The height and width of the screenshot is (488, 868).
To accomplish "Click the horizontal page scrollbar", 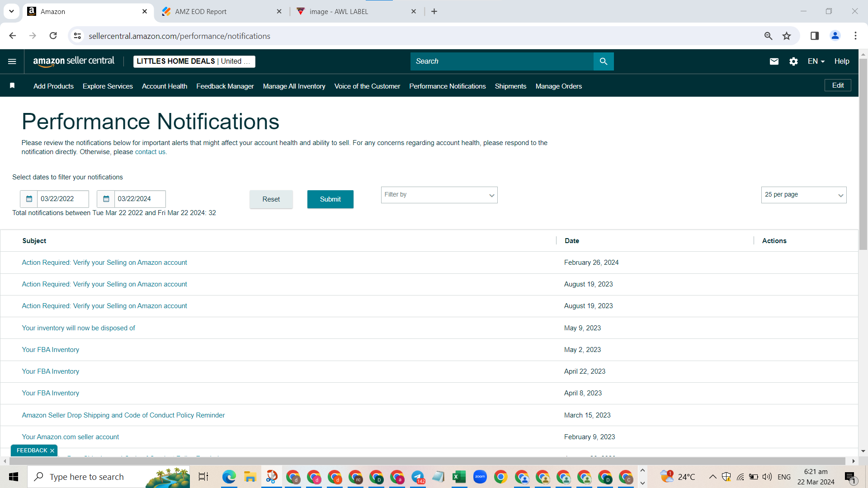I will pyautogui.click(x=428, y=461).
